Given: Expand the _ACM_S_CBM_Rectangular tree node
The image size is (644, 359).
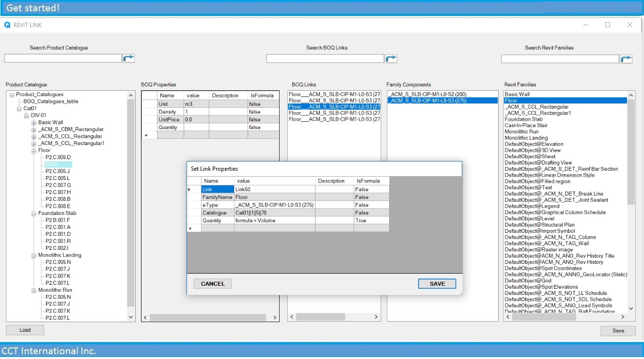Looking at the screenshot, I should tap(33, 129).
